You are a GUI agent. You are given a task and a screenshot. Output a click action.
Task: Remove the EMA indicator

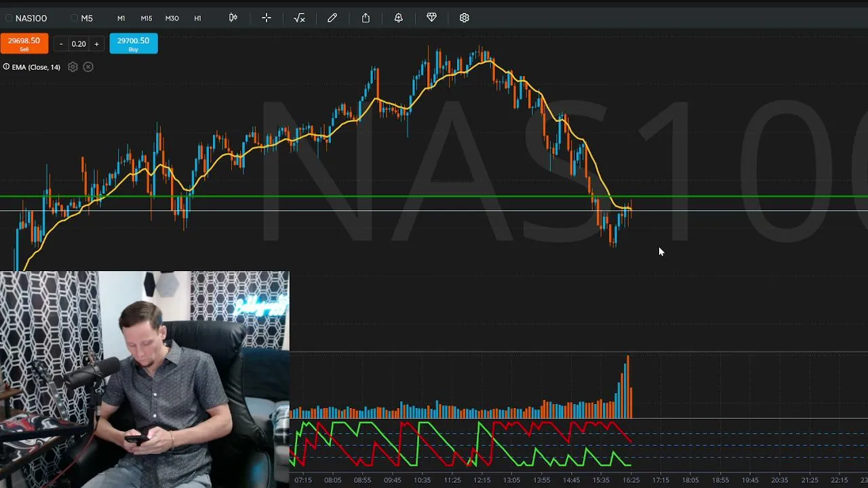(x=88, y=66)
